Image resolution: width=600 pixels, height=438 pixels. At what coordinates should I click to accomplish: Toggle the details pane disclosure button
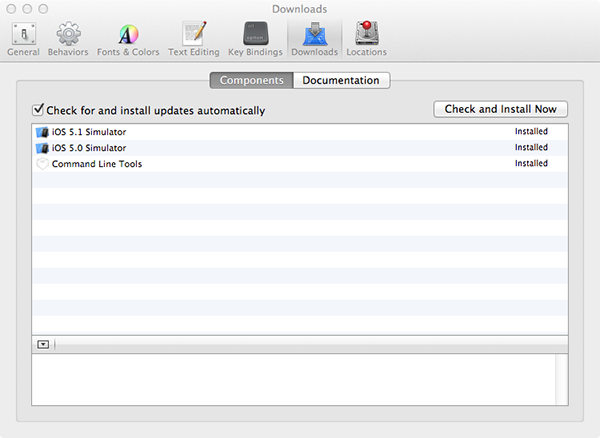[x=43, y=345]
